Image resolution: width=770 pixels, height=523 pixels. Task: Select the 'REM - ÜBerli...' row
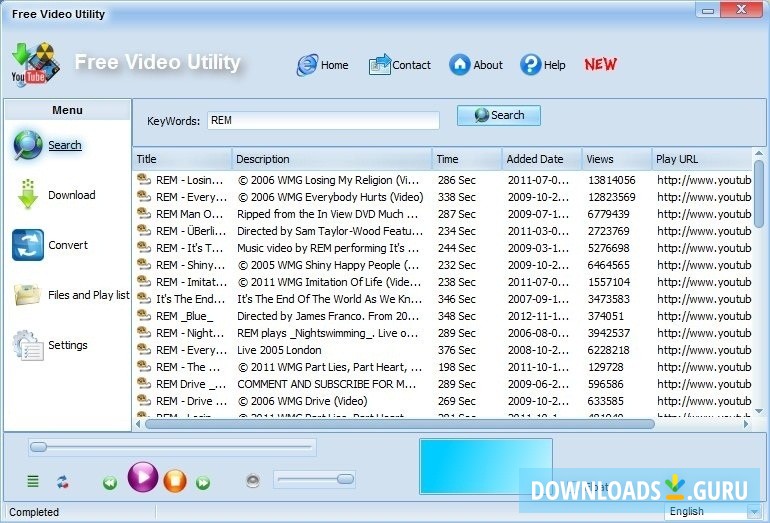(444, 231)
